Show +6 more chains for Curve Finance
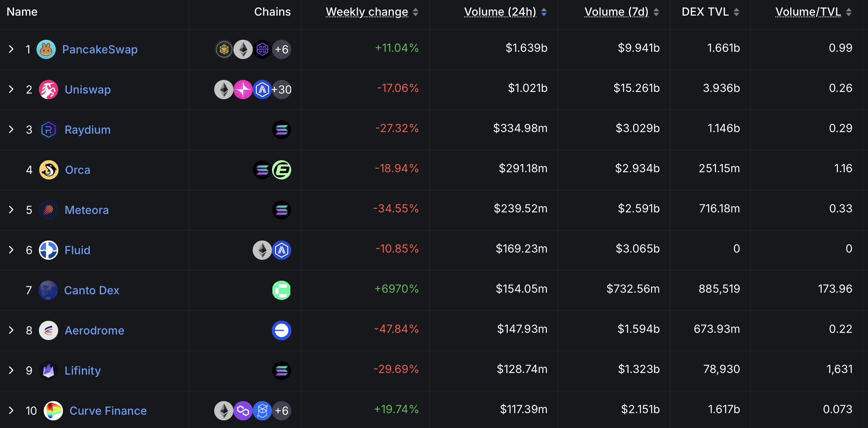The height and width of the screenshot is (428, 868). point(282,411)
